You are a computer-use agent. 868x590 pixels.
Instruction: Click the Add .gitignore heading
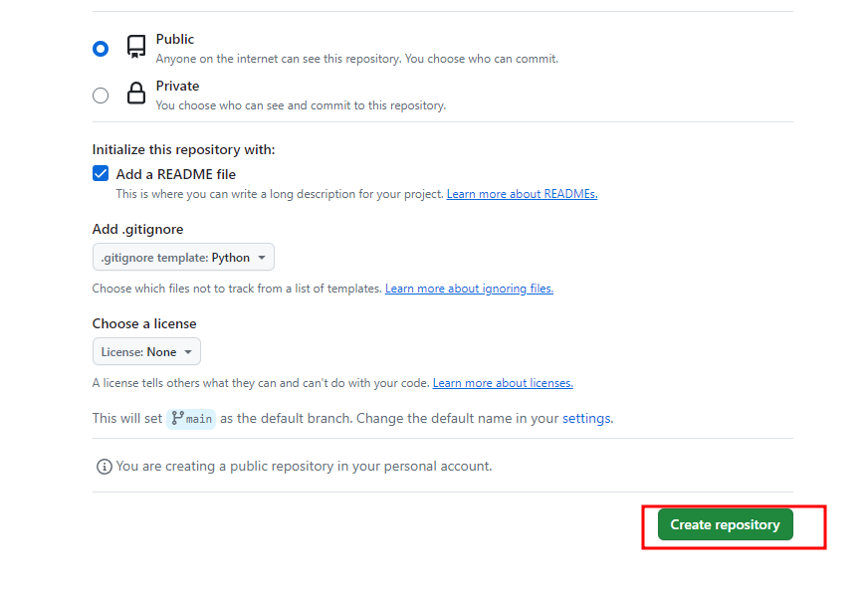(137, 229)
